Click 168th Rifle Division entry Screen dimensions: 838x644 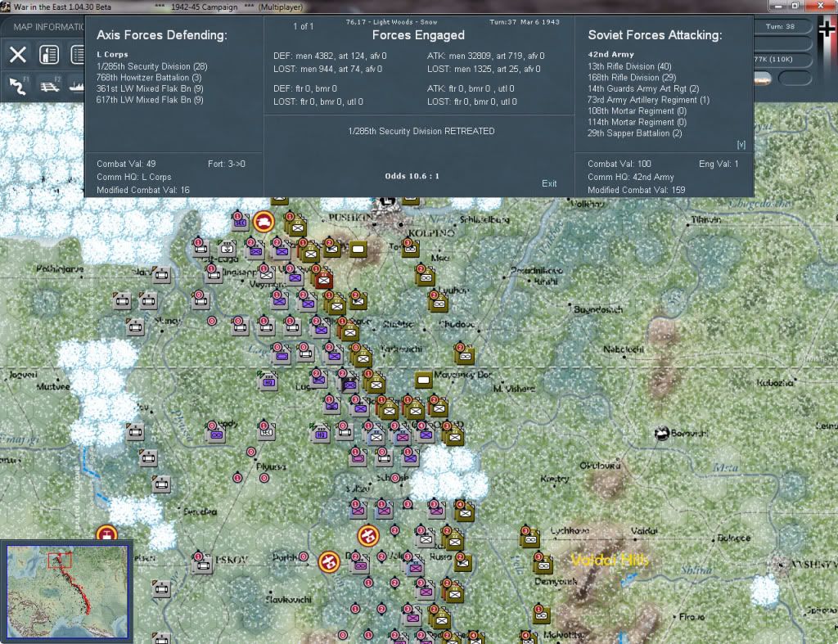[x=632, y=78]
